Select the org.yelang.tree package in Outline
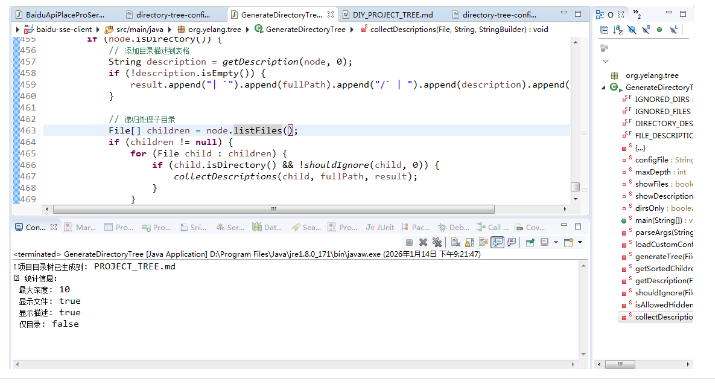 652,75
